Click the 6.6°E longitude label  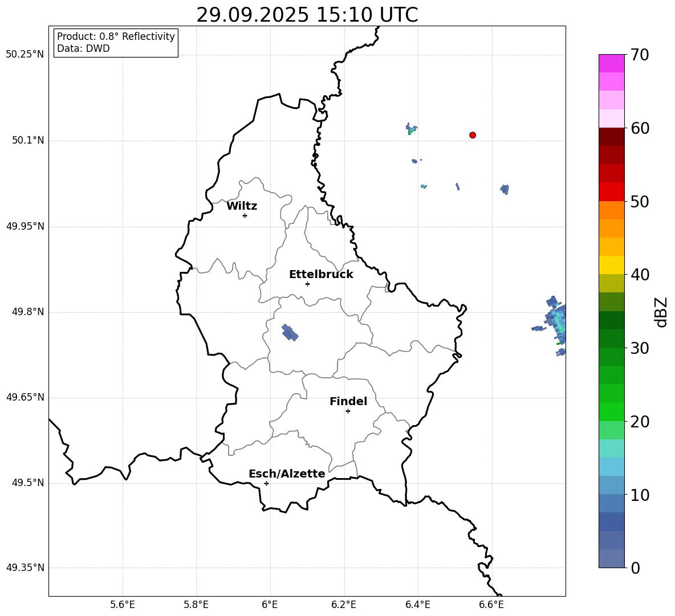[x=491, y=605]
